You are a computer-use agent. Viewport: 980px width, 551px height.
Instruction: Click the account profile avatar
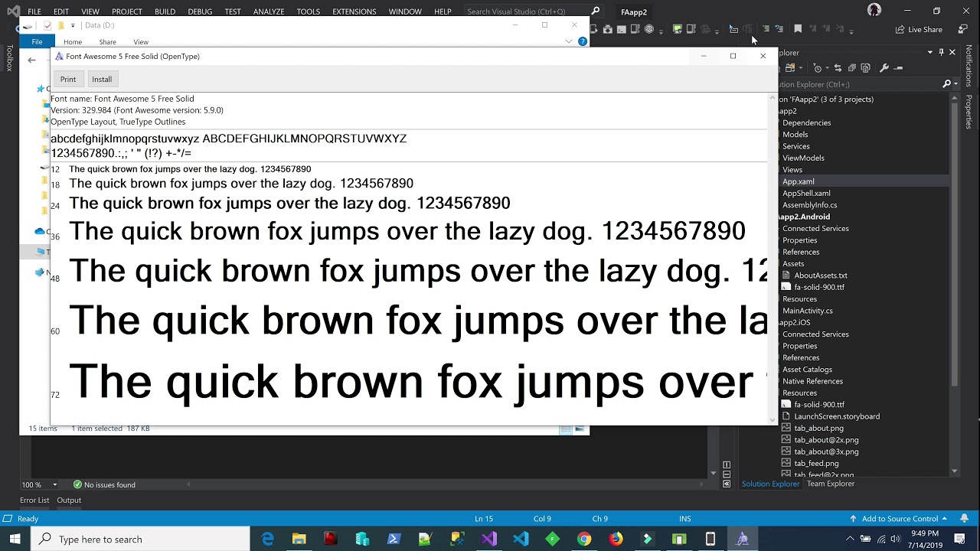pos(874,10)
